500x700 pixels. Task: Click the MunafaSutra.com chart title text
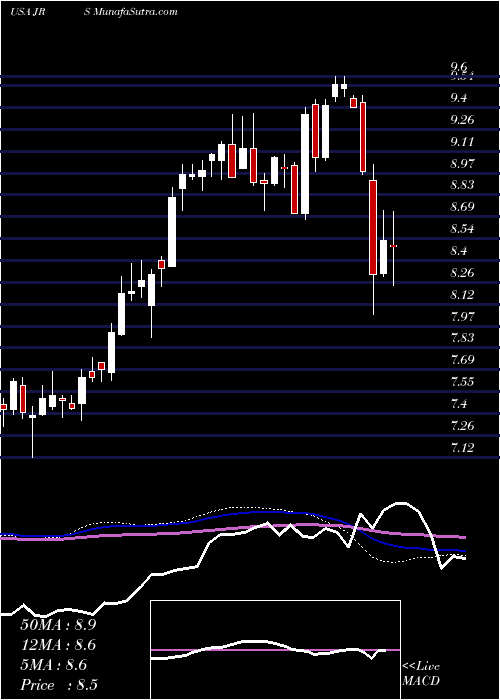coord(137,12)
